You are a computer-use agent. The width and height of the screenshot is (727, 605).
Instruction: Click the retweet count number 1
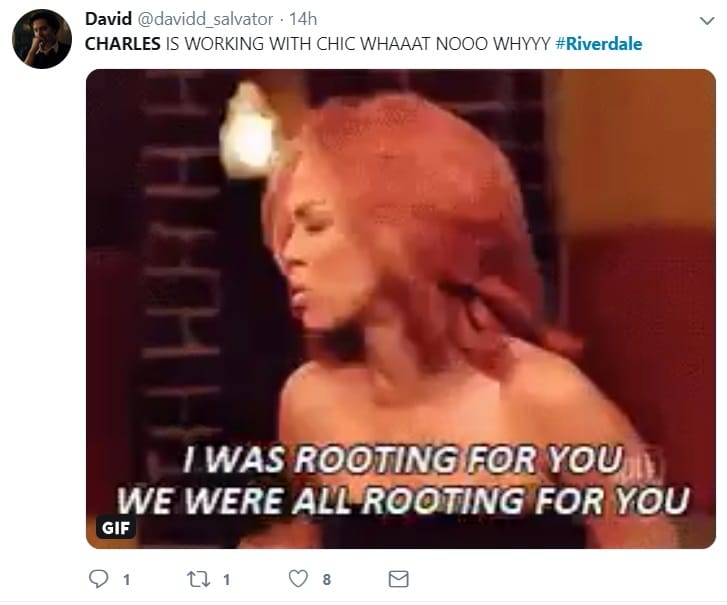pyautogui.click(x=227, y=580)
